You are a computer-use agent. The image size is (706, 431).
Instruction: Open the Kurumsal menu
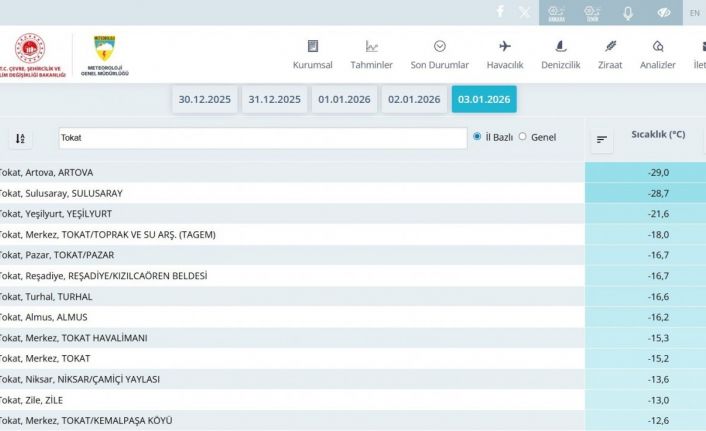[313, 55]
